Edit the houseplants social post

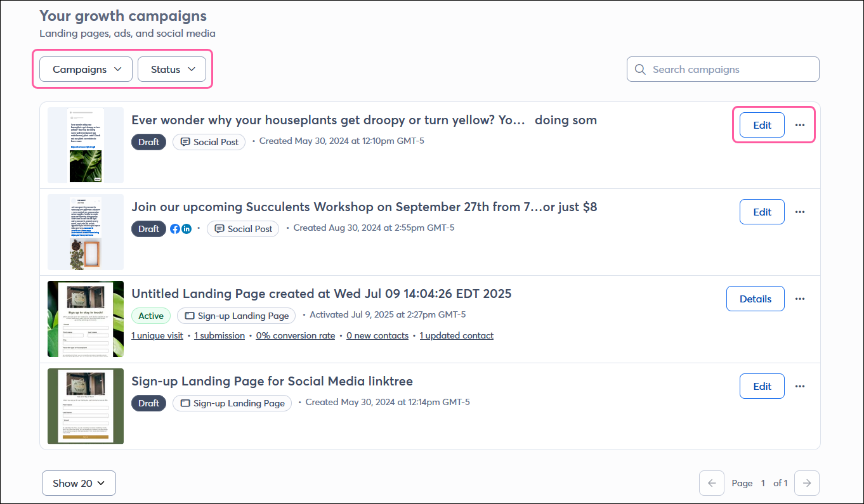point(761,125)
